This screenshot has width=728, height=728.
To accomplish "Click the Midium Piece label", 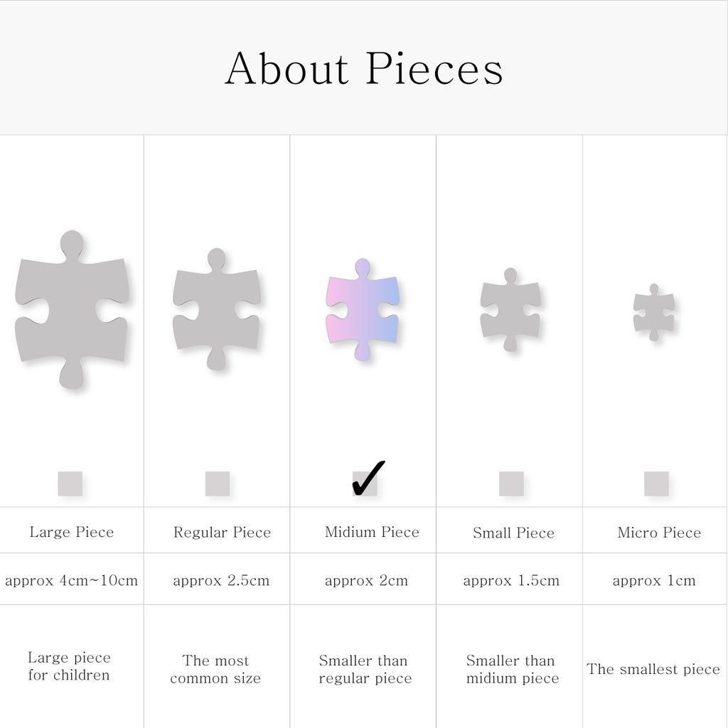I will [372, 532].
